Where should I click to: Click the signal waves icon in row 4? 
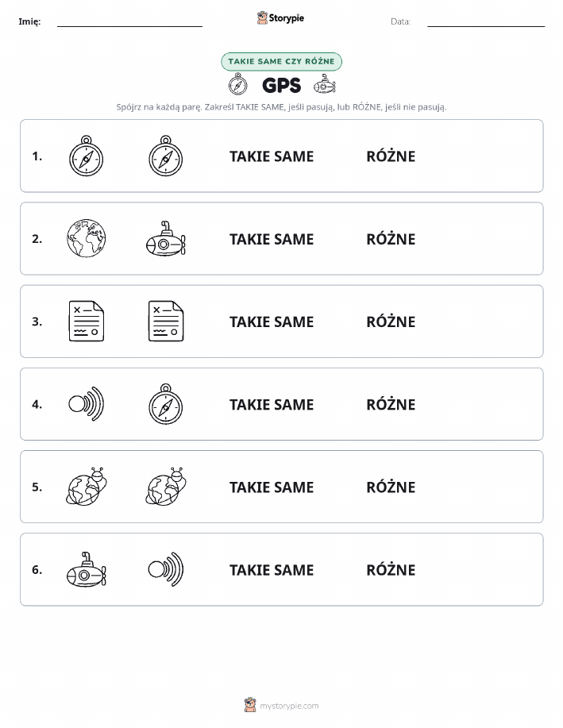pyautogui.click(x=86, y=404)
